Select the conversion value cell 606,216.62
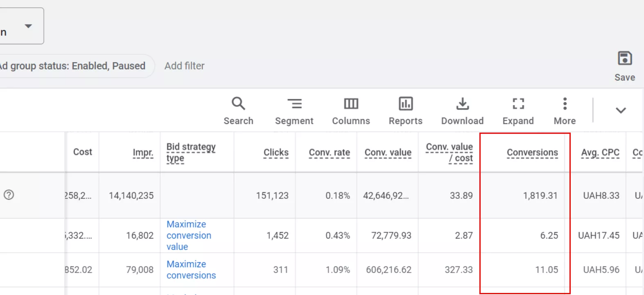The width and height of the screenshot is (644, 295). pyautogui.click(x=389, y=270)
